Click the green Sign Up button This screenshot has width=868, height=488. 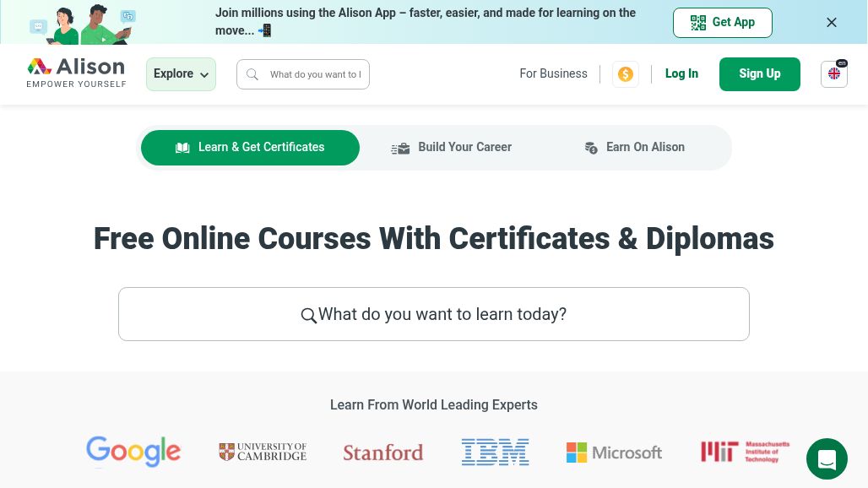point(760,74)
